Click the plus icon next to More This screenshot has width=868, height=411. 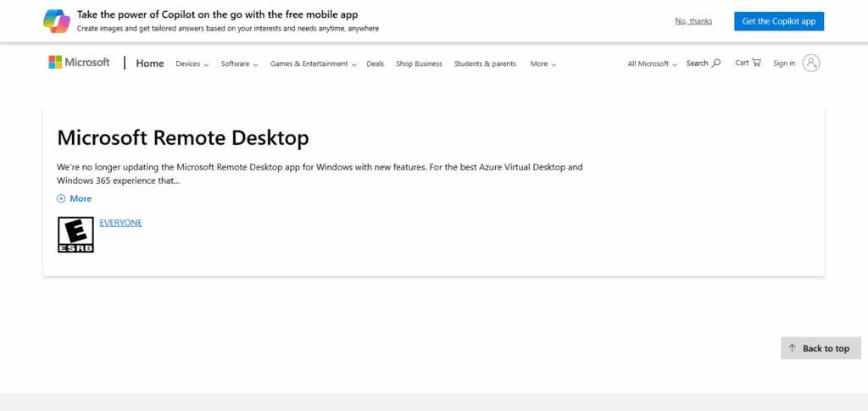[x=61, y=198]
